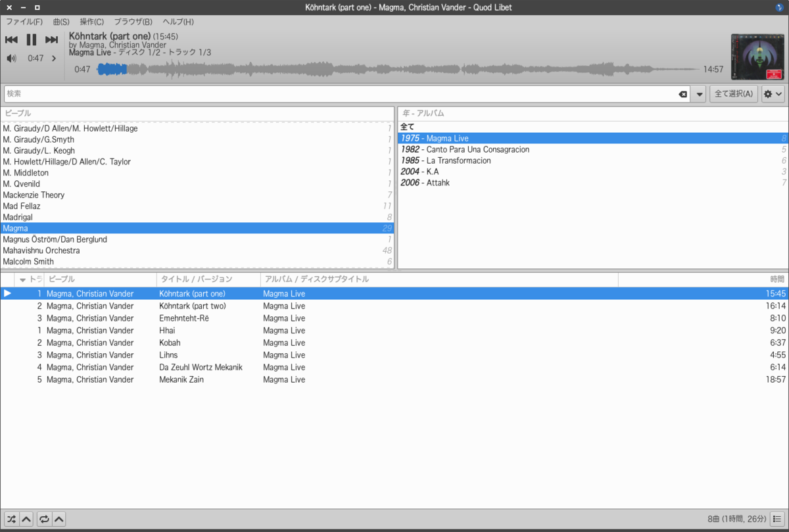This screenshot has width=789, height=532.
Task: Sort songs by the ピープル column header
Action: point(100,279)
